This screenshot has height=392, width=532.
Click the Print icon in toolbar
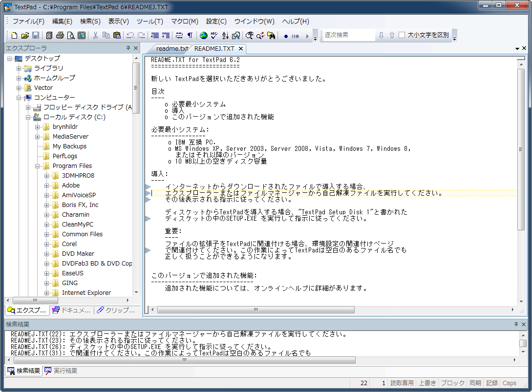coord(60,36)
